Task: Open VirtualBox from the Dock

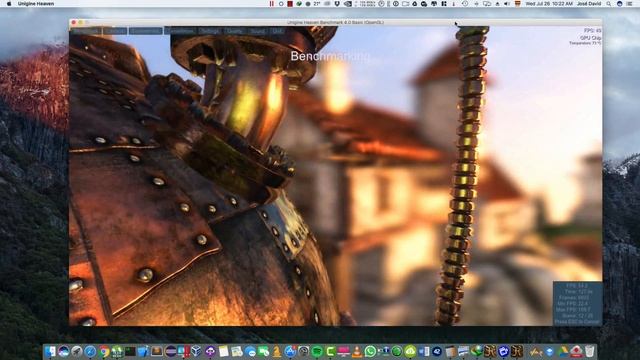Action: pos(196,351)
